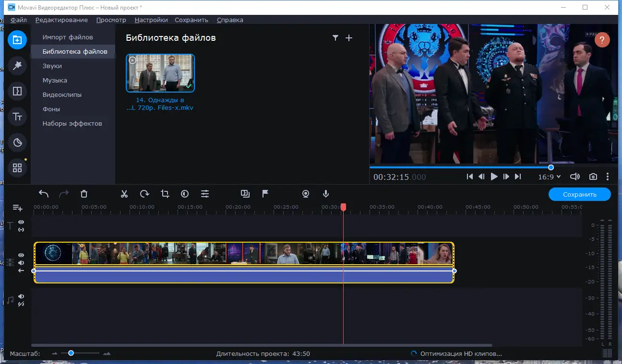Screen dimensions: 622x364
Task: Open preview options three-dot menu
Action: pos(608,176)
